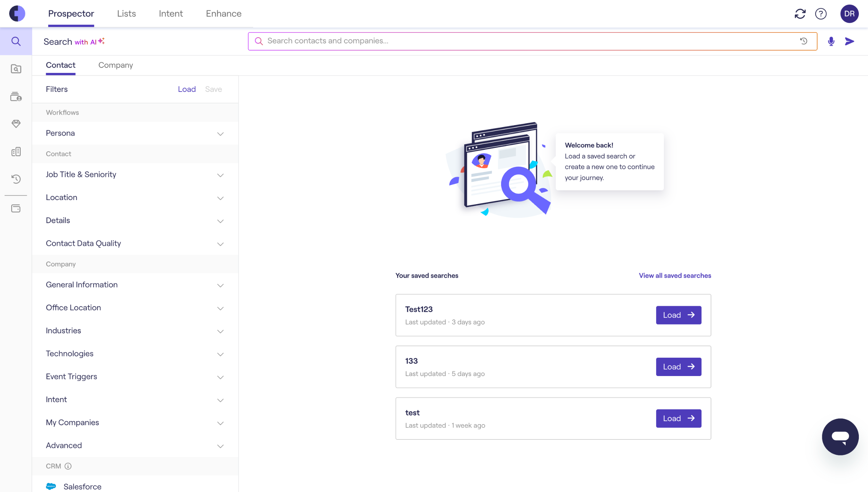
Task: Click the microphone voice search icon
Action: [x=831, y=41]
